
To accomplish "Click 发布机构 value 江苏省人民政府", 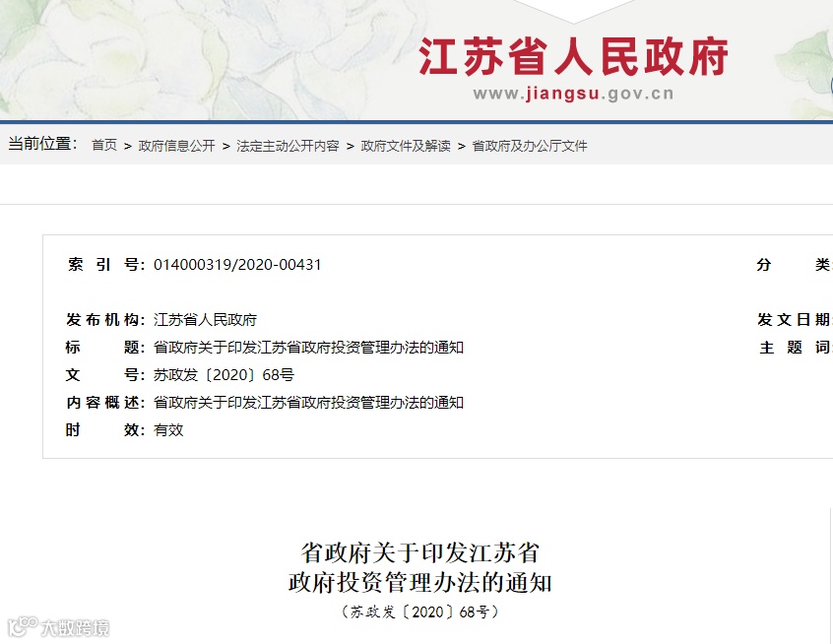I will [x=205, y=320].
